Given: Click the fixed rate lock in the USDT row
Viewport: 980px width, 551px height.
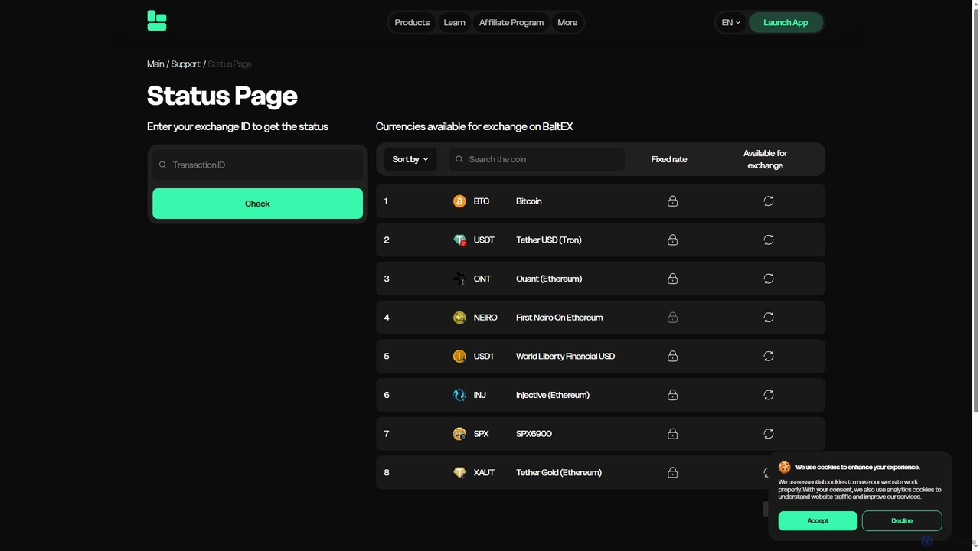Looking at the screenshot, I should coord(672,240).
